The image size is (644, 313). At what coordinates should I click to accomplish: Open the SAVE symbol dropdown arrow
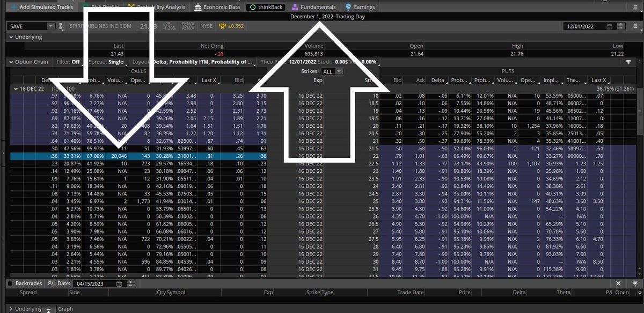pyautogui.click(x=51, y=26)
